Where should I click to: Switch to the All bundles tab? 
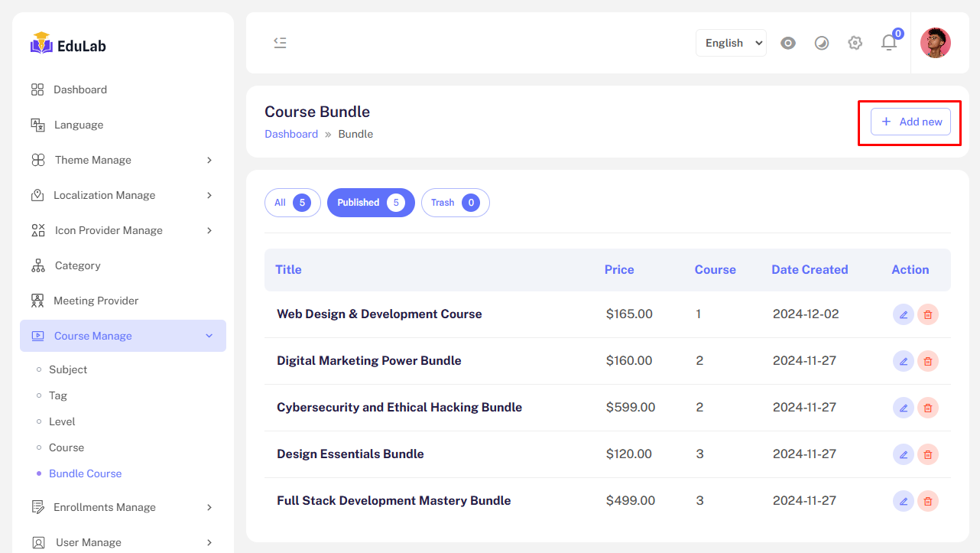click(292, 203)
